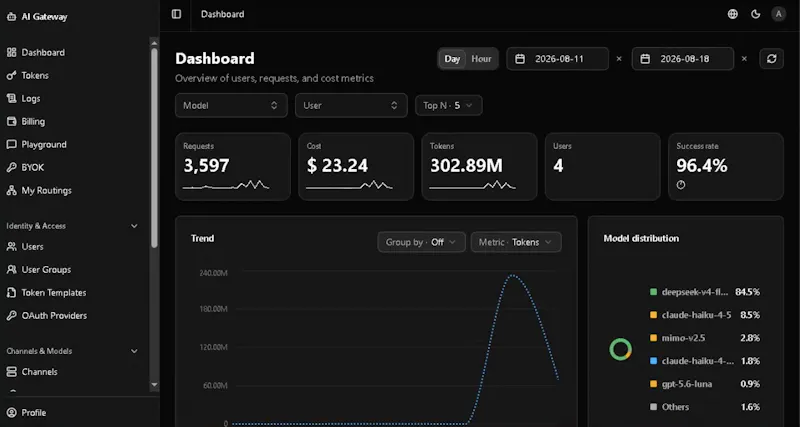800x427 pixels.
Task: Click the sidebar scrollbar down arrow
Action: 154,384
